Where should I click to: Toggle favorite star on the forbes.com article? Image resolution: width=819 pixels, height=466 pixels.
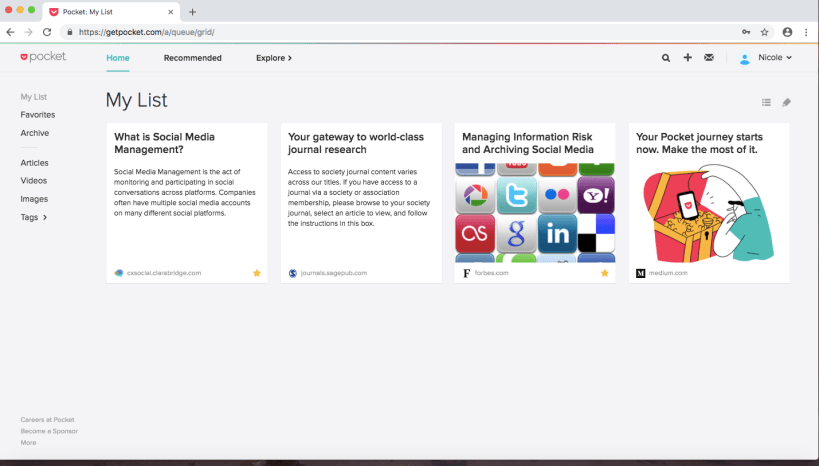[604, 272]
